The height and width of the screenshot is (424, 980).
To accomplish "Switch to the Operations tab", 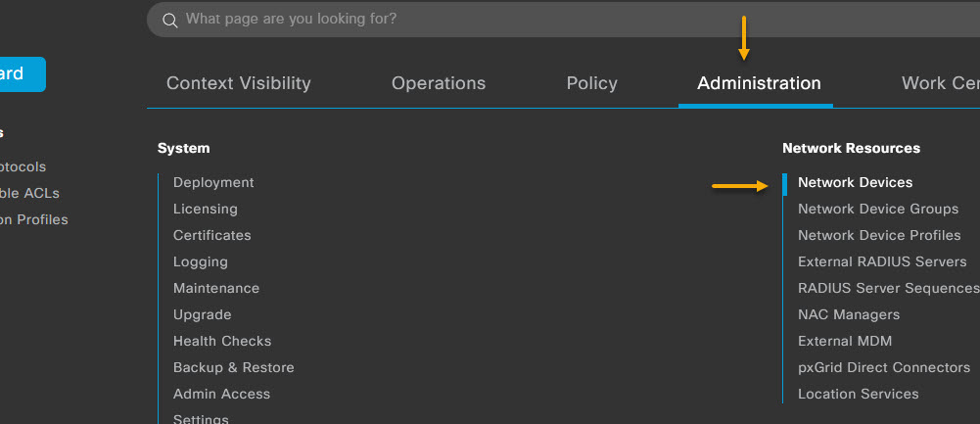I will 438,83.
